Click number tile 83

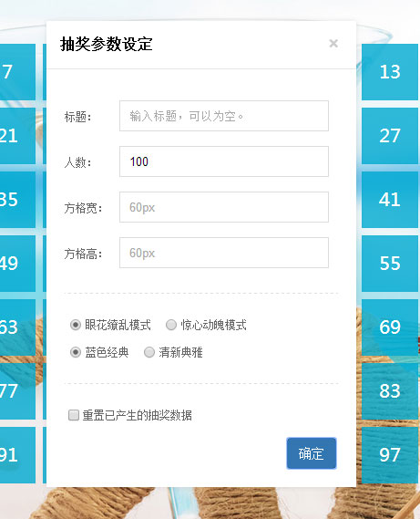[x=390, y=391]
